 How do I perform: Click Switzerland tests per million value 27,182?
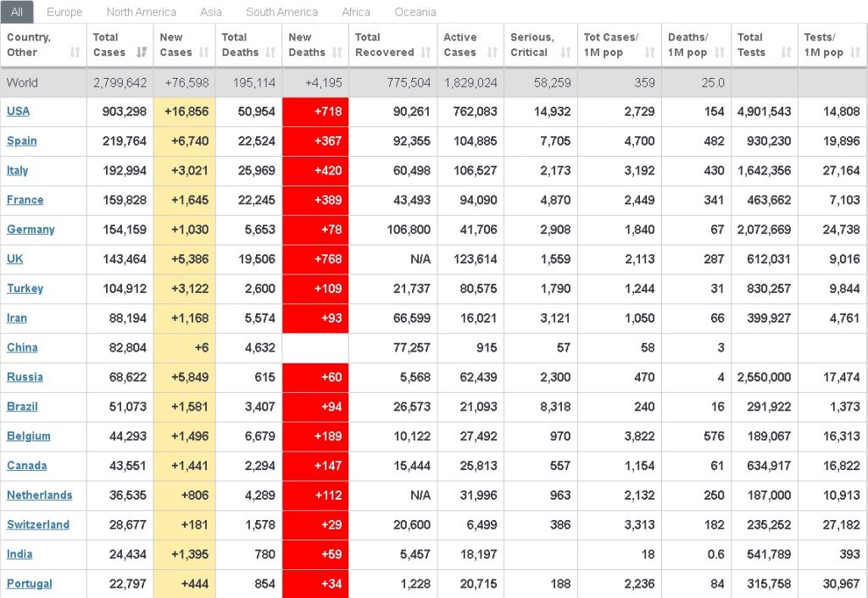click(842, 525)
